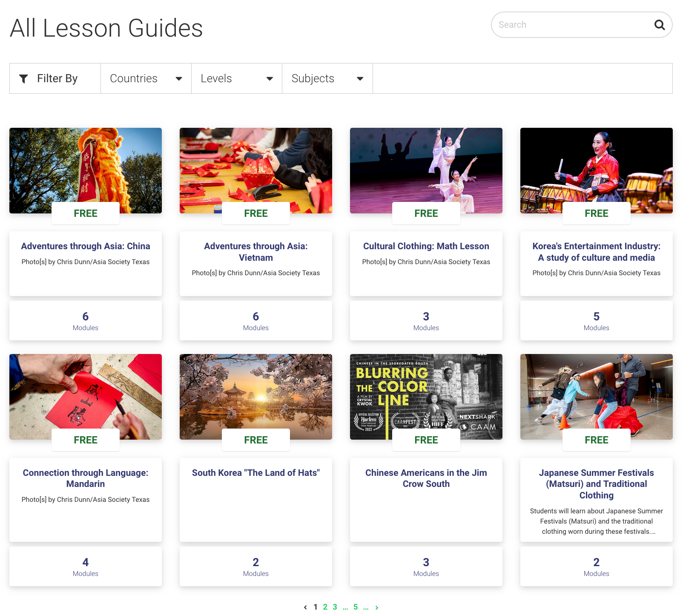Go to page 5
Viewport: 683px width, 616px height.
356,607
